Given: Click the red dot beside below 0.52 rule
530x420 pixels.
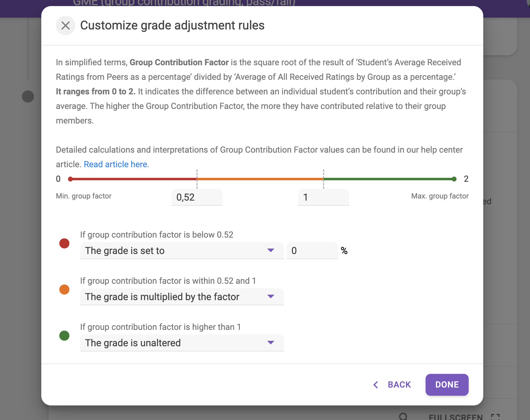Looking at the screenshot, I should point(64,243).
